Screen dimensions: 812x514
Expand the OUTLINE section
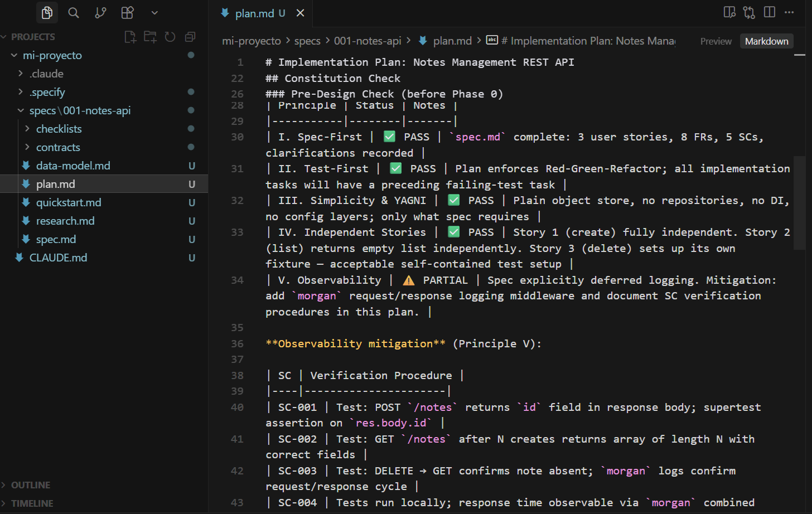click(x=31, y=485)
